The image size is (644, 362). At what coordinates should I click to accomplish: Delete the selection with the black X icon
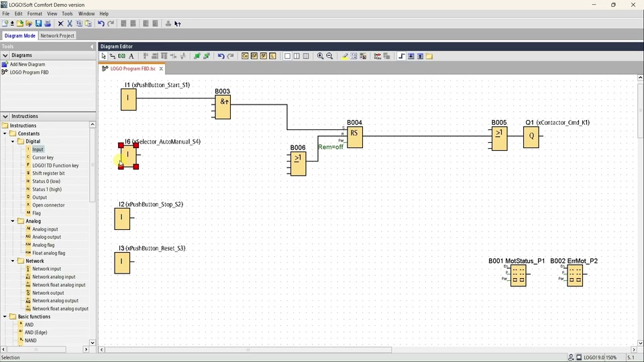[x=60, y=23]
